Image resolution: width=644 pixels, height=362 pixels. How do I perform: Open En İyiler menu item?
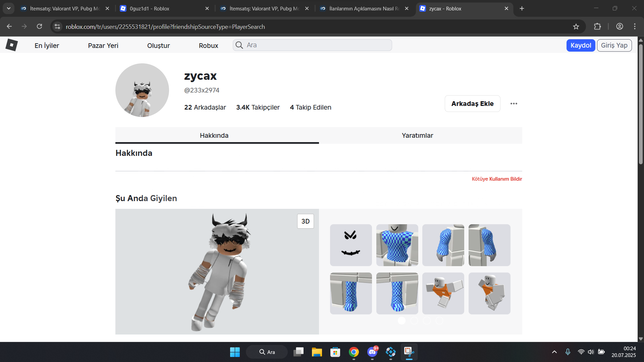click(47, 46)
